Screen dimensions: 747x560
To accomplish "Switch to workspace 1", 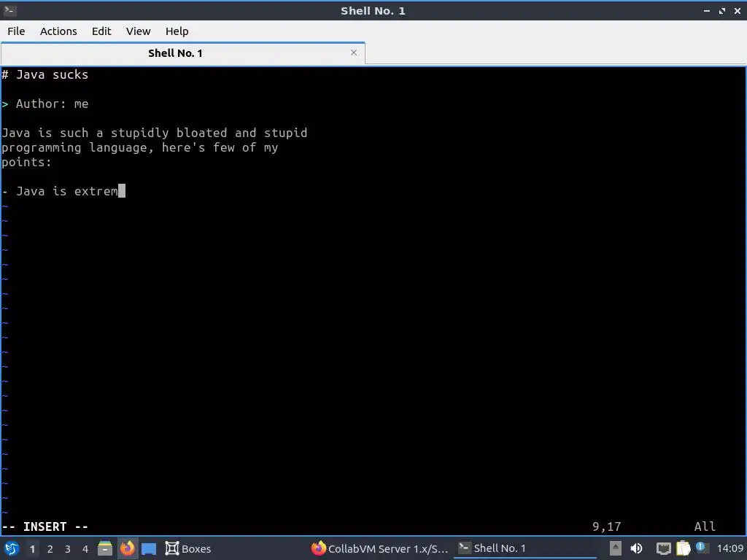I will (x=32, y=549).
